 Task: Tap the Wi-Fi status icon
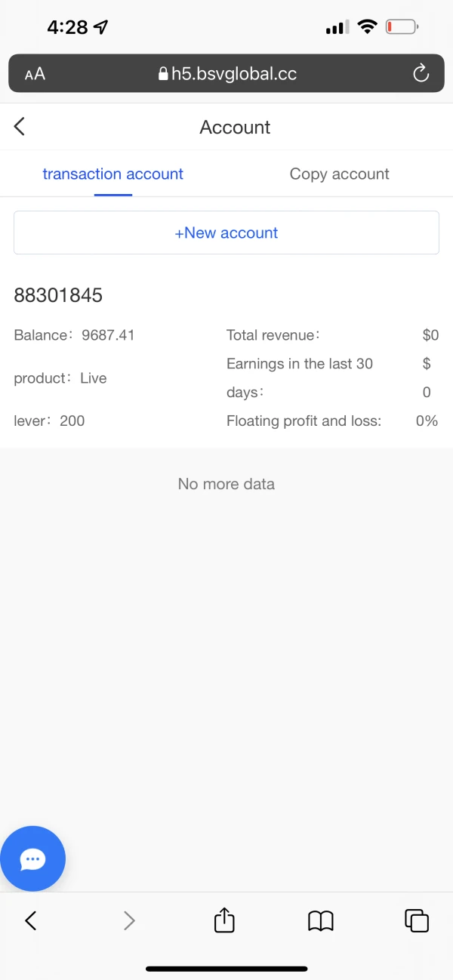(x=368, y=28)
